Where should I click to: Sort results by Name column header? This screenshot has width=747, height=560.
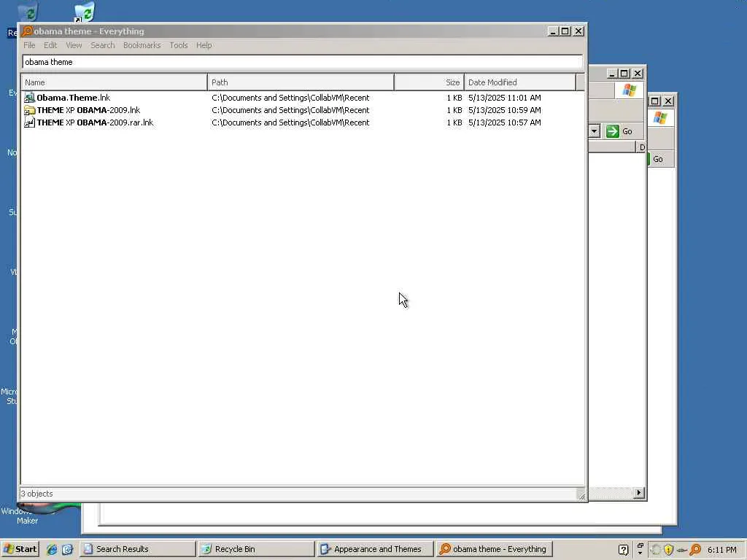[115, 82]
